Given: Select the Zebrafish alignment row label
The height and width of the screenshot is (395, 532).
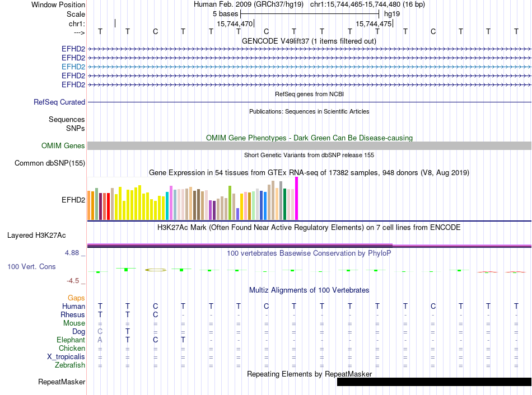Looking at the screenshot, I should point(70,365).
